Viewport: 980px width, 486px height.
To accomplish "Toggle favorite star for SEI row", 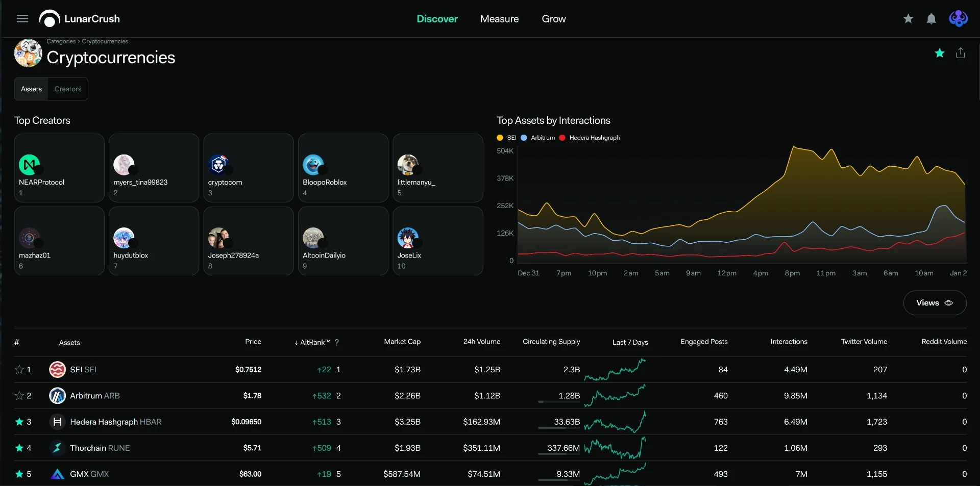I will pos(19,369).
